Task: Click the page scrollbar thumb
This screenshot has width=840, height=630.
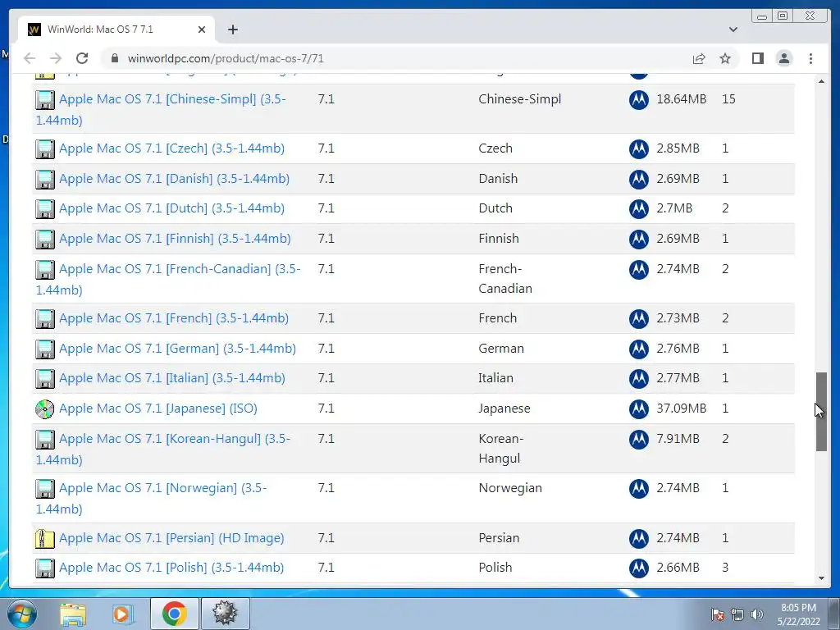Action: (x=821, y=412)
